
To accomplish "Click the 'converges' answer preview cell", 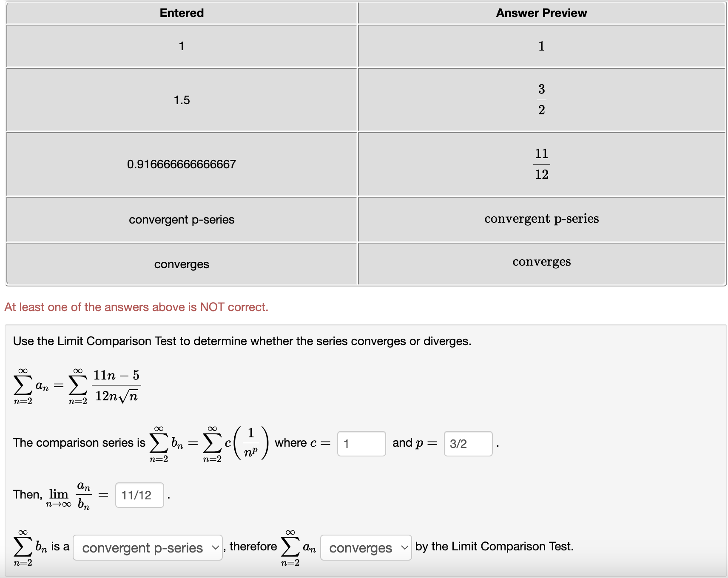I will tap(541, 262).
